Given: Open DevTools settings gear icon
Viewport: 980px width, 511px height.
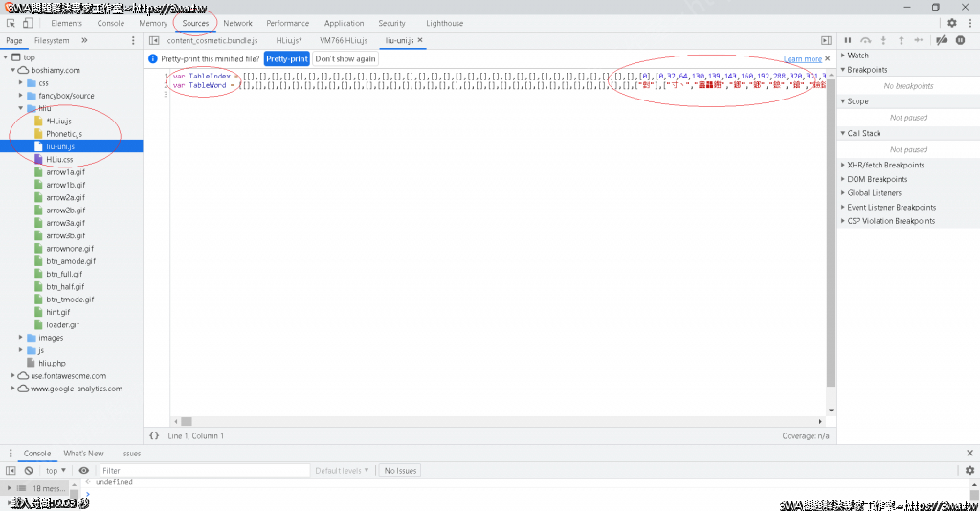Looking at the screenshot, I should [x=951, y=23].
